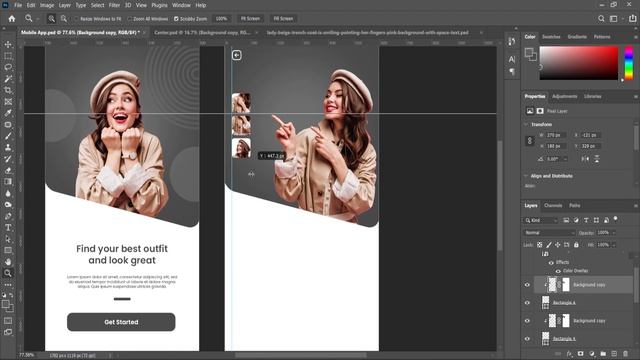The image size is (640, 360).
Task: Toggle the lock all layer icon
Action: [x=576, y=245]
